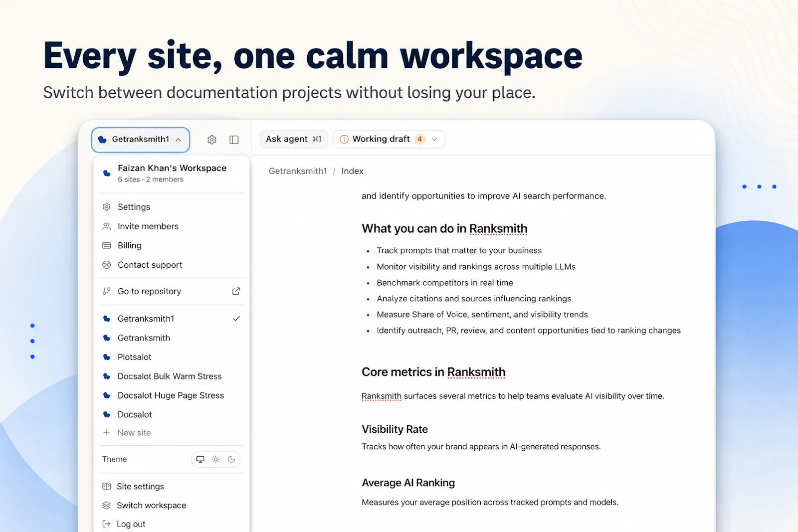Viewport: 798px width, 532px height.
Task: Click the 'Track prompts that matter' bullet
Action: coord(459,250)
